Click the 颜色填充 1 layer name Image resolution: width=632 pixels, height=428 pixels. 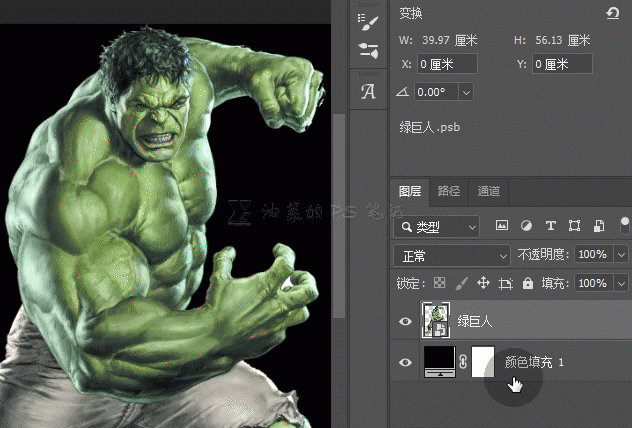534,362
